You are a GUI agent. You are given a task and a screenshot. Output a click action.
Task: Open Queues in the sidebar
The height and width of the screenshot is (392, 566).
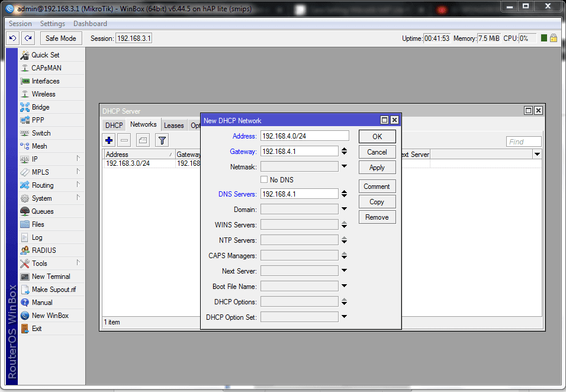[52, 211]
